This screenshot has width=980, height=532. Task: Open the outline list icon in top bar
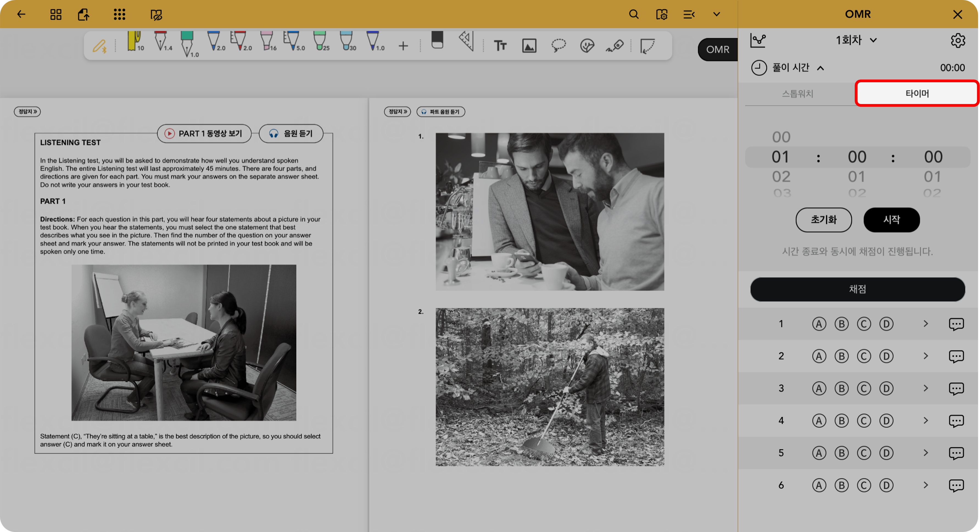click(689, 15)
